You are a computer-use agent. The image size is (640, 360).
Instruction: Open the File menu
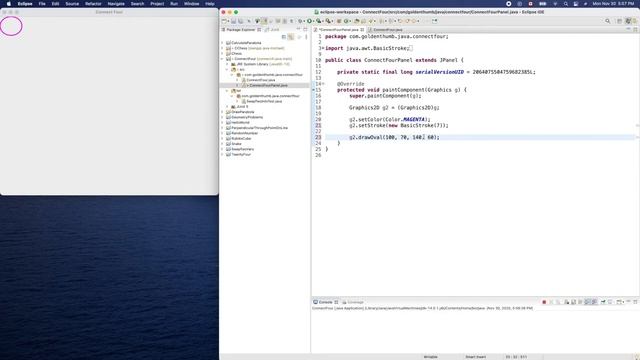coord(42,4)
